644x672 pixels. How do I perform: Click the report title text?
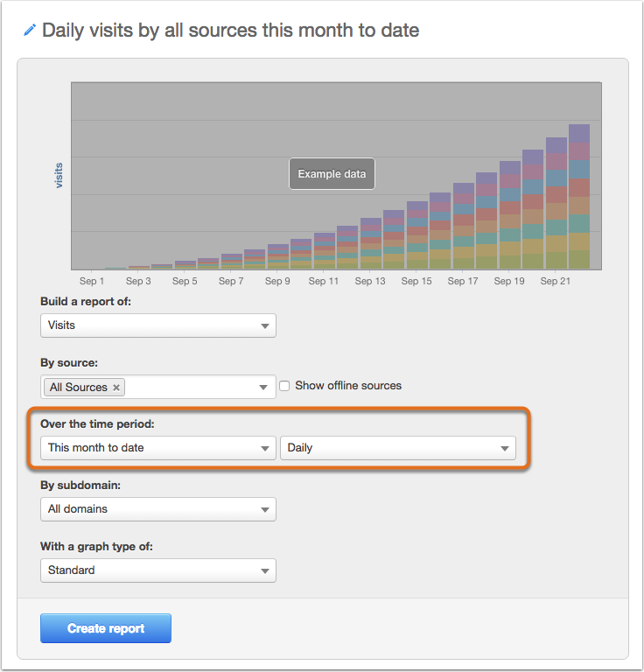(x=230, y=31)
